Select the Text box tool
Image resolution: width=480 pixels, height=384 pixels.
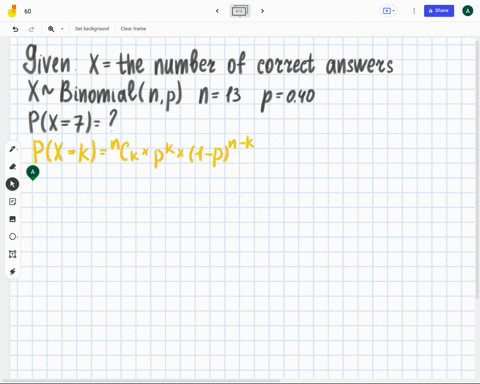(12, 254)
